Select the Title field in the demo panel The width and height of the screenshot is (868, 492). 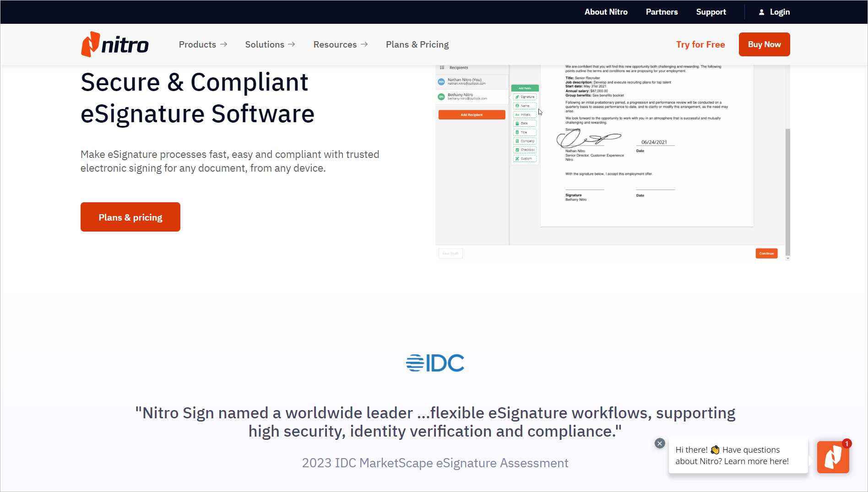[x=525, y=132]
